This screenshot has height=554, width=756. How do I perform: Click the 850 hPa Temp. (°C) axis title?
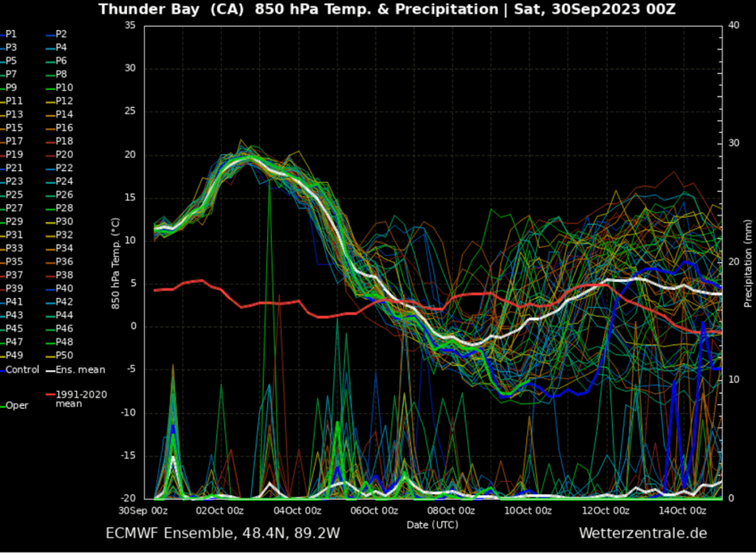pyautogui.click(x=115, y=263)
